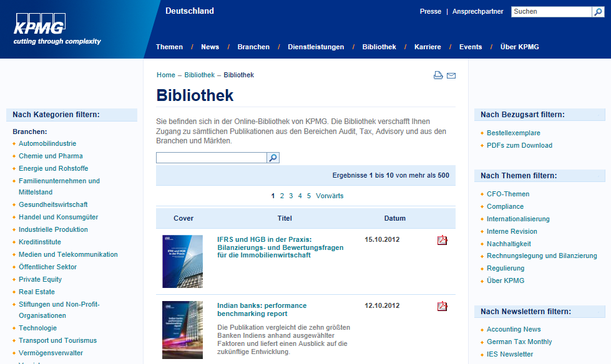Filter by Stiftungen und Non-Profit-Organisationen
Image resolution: width=611 pixels, height=364 pixels.
pos(59,310)
